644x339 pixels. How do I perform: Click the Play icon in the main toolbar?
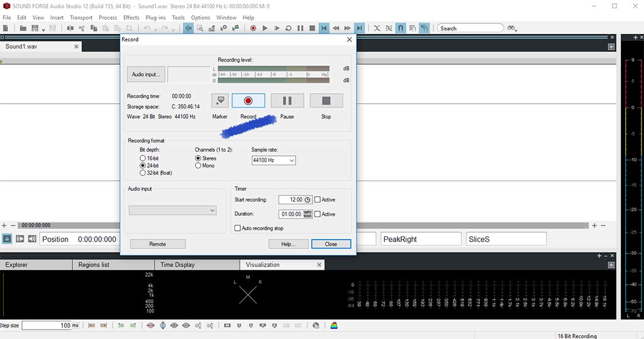click(x=265, y=28)
